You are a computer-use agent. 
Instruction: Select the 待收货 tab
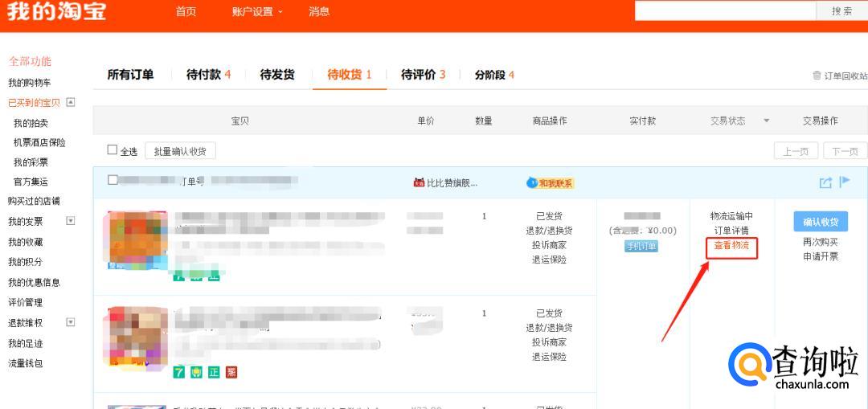coord(350,75)
